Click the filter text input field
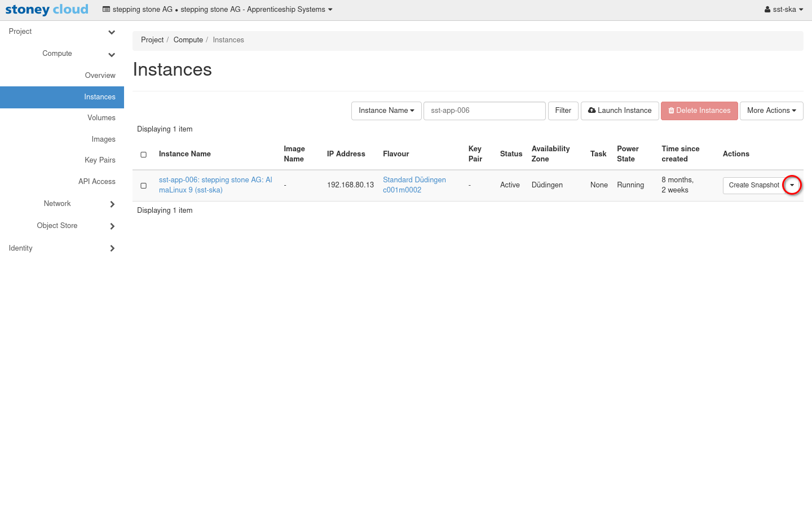This screenshot has height=508, width=812. (484, 111)
